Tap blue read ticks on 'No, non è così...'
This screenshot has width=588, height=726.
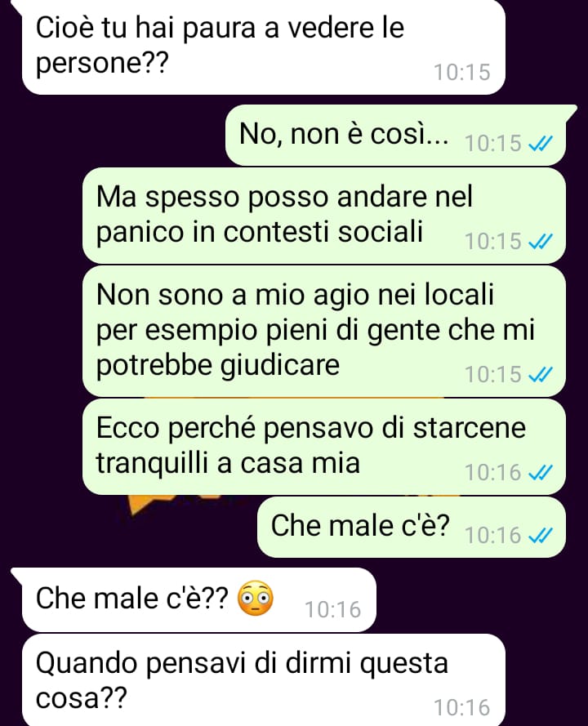[x=541, y=144]
